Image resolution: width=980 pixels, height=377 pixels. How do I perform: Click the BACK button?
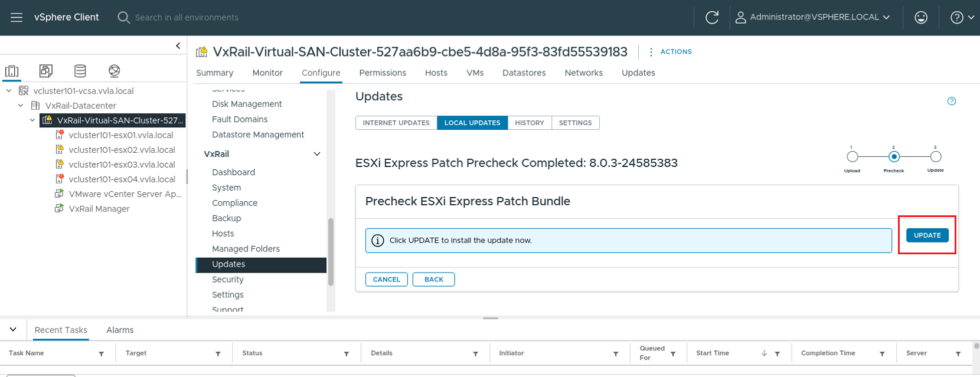[433, 280]
